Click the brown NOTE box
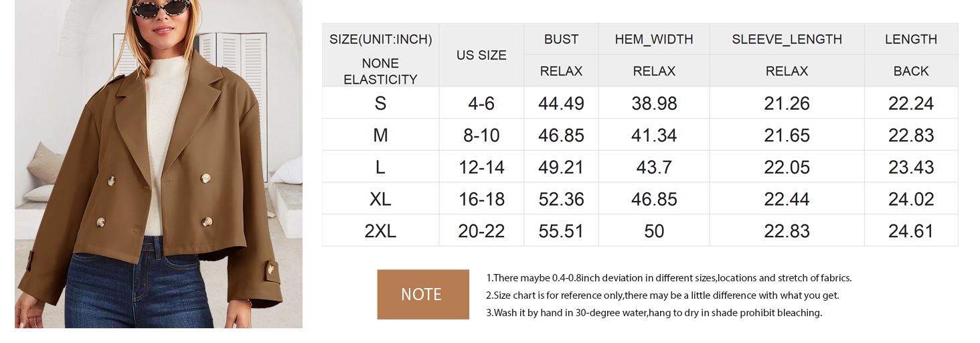980x343 pixels. click(x=423, y=294)
